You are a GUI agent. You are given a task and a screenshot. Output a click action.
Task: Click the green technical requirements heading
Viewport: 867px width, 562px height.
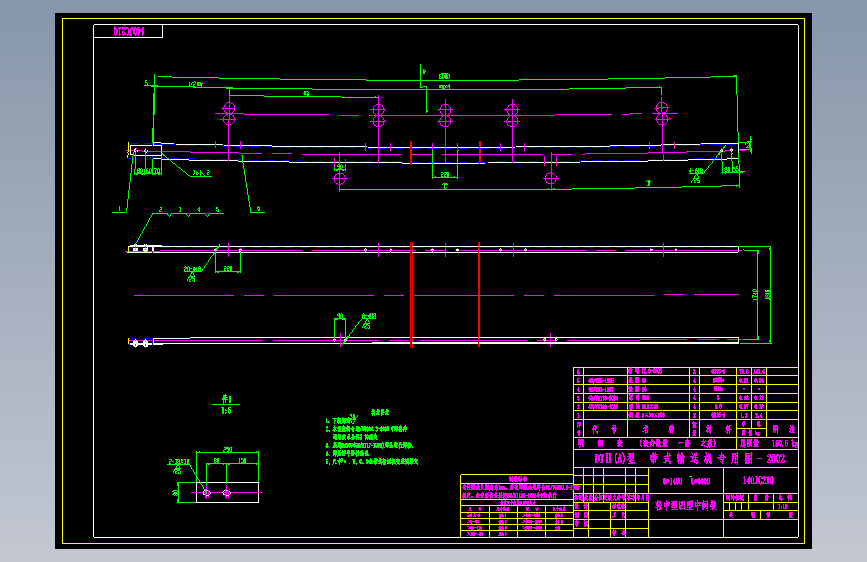(x=380, y=412)
